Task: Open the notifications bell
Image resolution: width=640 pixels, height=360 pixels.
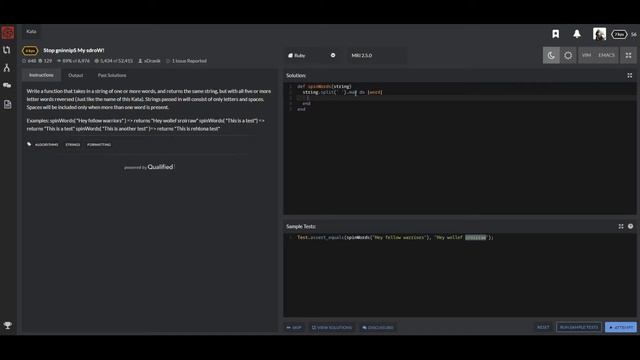Action: [x=577, y=34]
